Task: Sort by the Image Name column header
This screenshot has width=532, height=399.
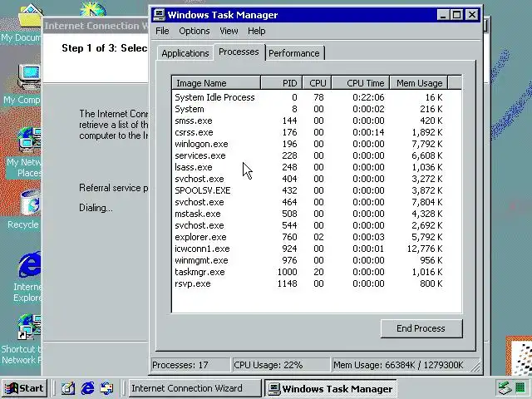Action: point(216,83)
